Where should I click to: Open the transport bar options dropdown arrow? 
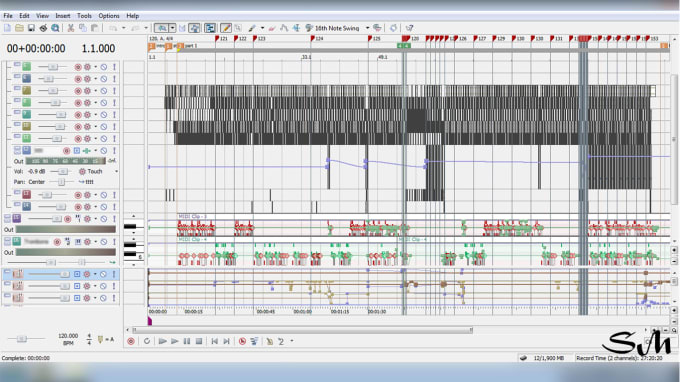(x=291, y=341)
